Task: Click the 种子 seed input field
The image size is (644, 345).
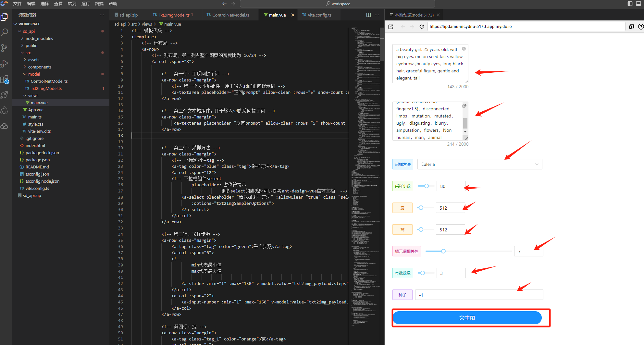Action: [x=479, y=295]
